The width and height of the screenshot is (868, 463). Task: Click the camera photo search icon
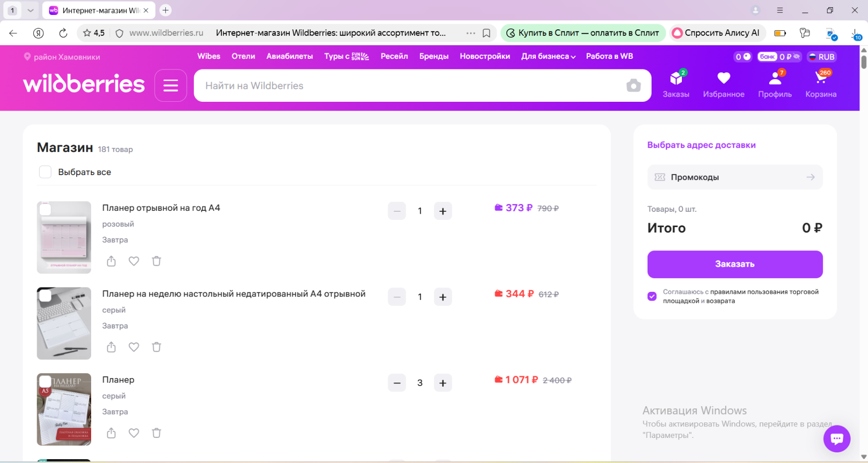point(633,86)
